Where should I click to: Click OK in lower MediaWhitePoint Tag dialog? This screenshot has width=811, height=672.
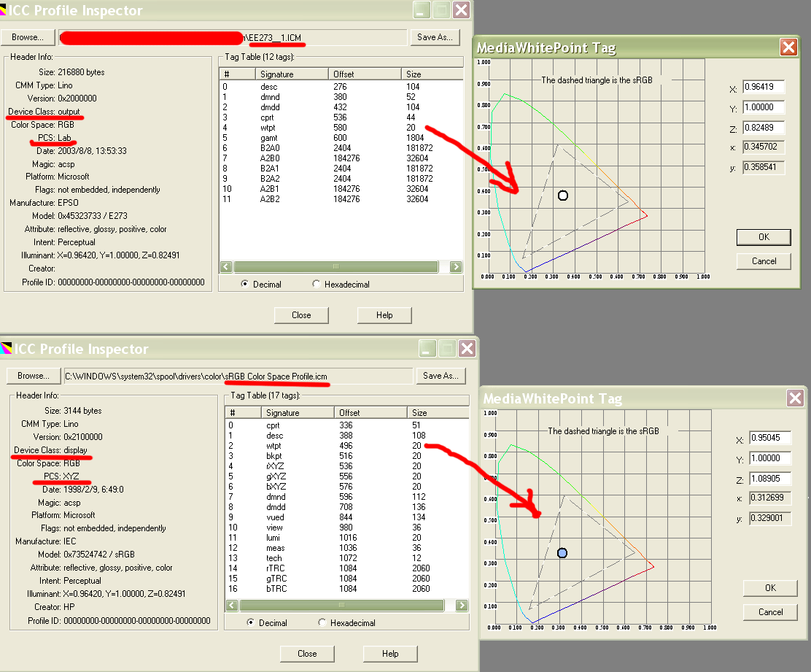tap(770, 587)
